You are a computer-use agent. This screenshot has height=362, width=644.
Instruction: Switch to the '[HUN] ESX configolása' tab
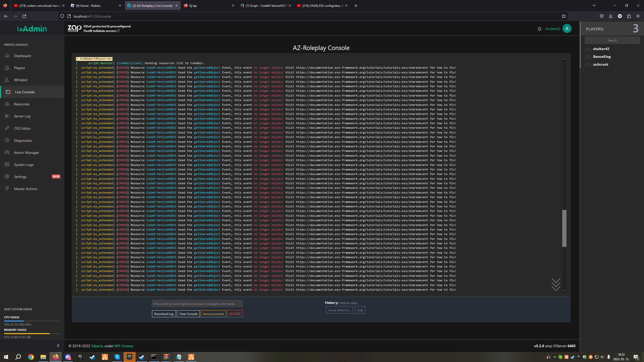pos(322,6)
